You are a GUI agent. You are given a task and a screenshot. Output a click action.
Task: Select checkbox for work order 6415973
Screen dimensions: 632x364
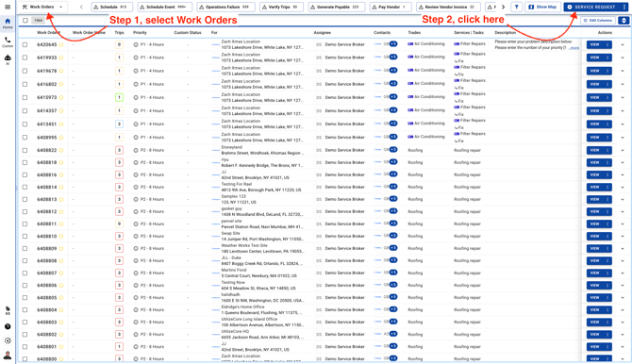pyautogui.click(x=25, y=97)
